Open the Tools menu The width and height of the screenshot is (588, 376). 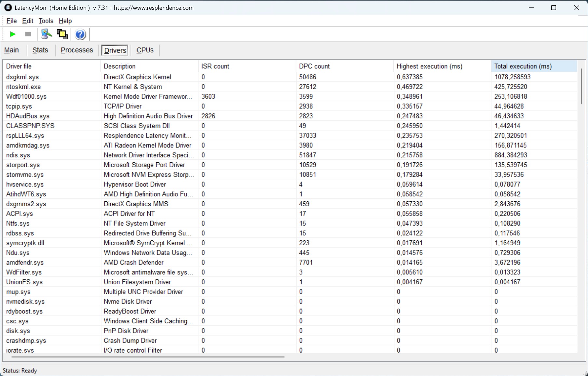[x=46, y=21]
